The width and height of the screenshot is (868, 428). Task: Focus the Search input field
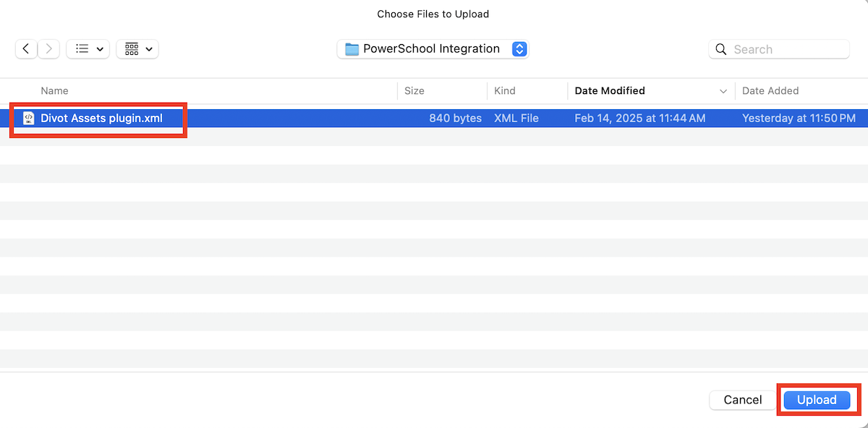tap(787, 49)
